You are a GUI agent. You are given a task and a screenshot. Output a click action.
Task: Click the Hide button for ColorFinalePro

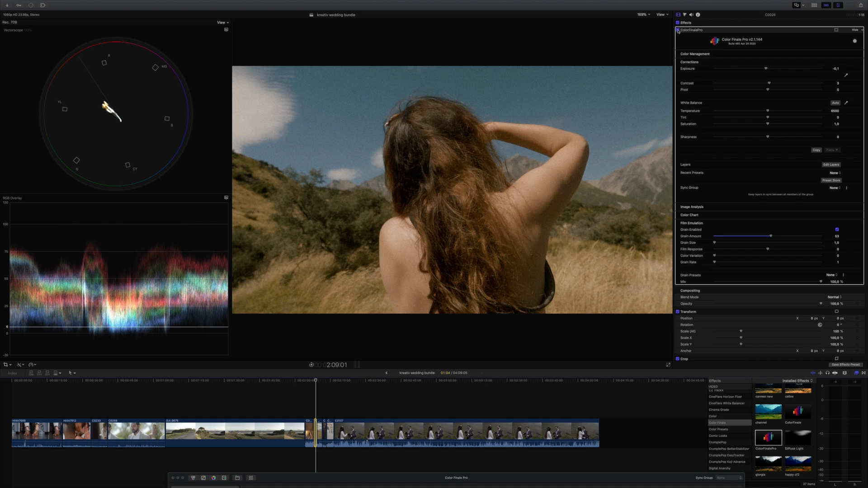[855, 30]
